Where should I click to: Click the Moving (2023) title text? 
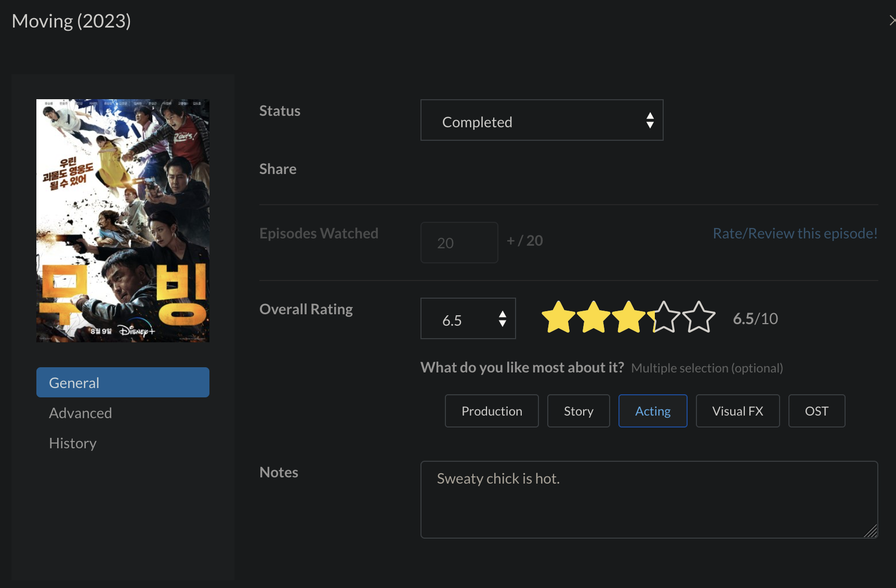tap(71, 21)
